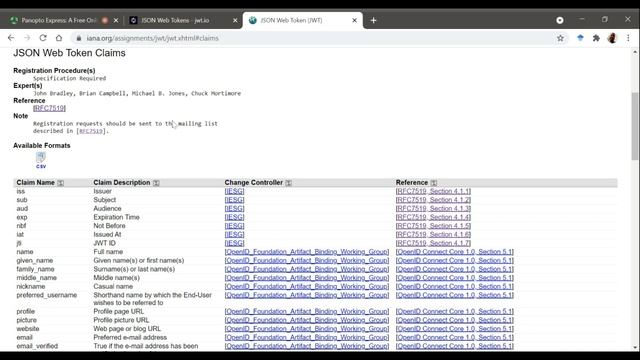Open IESG link in jti row
This screenshot has height=360, width=640.
click(x=234, y=243)
